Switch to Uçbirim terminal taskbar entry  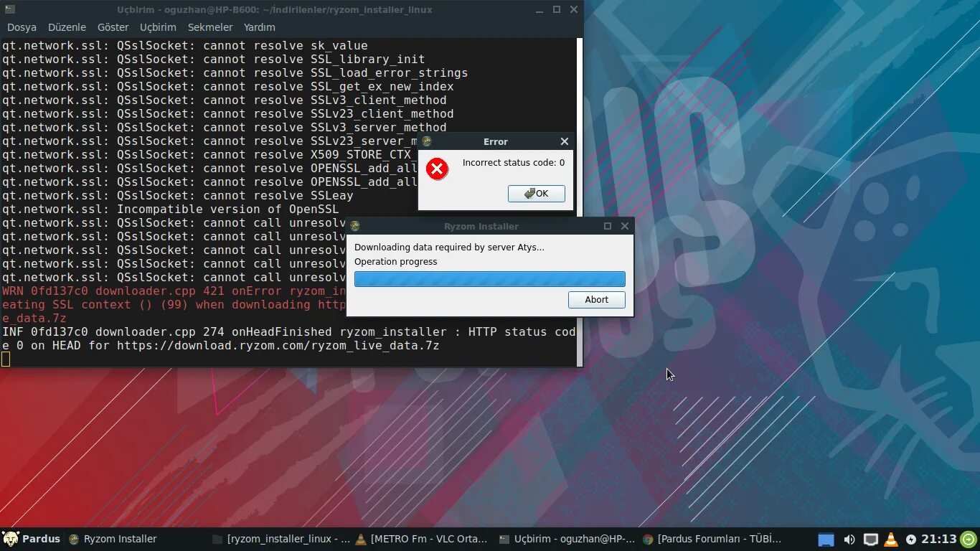(x=567, y=539)
